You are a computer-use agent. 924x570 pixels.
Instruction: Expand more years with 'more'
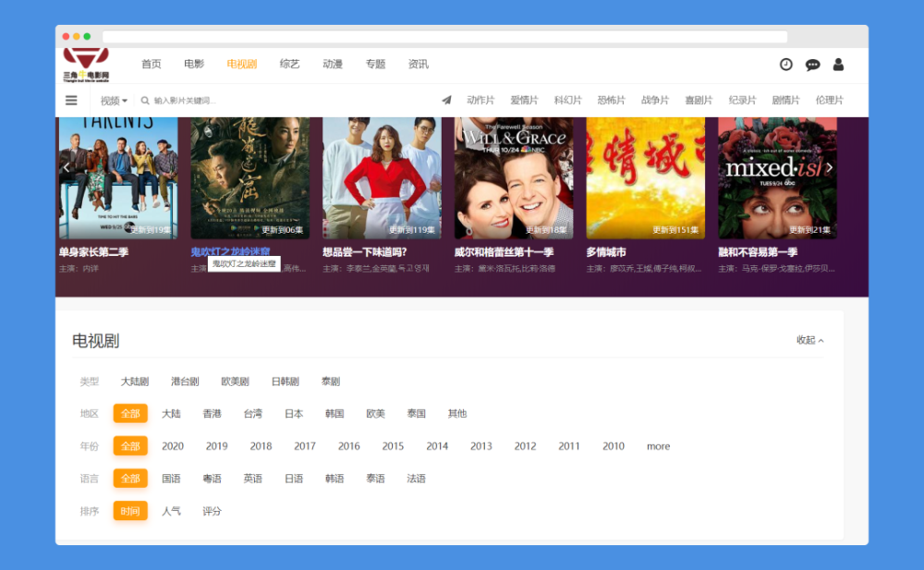click(658, 446)
